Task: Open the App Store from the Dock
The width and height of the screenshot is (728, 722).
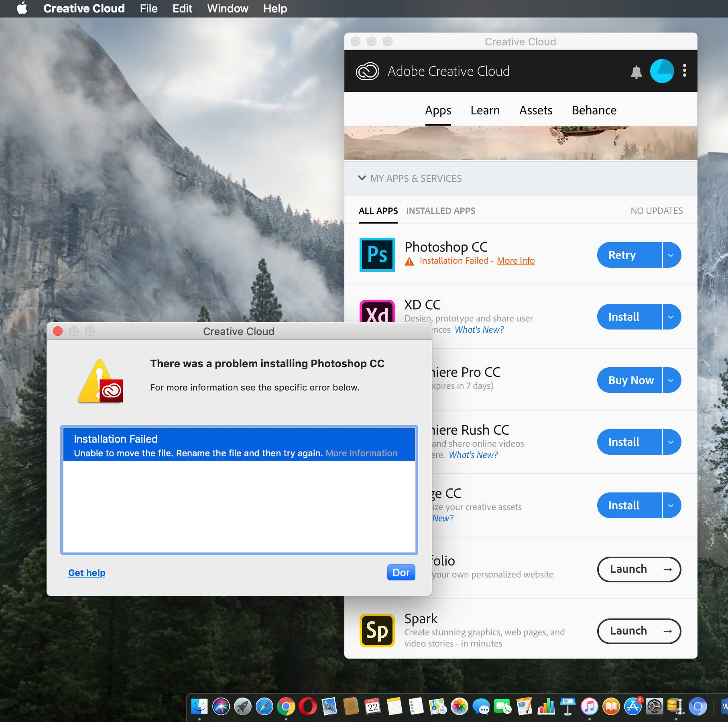Action: click(x=633, y=707)
